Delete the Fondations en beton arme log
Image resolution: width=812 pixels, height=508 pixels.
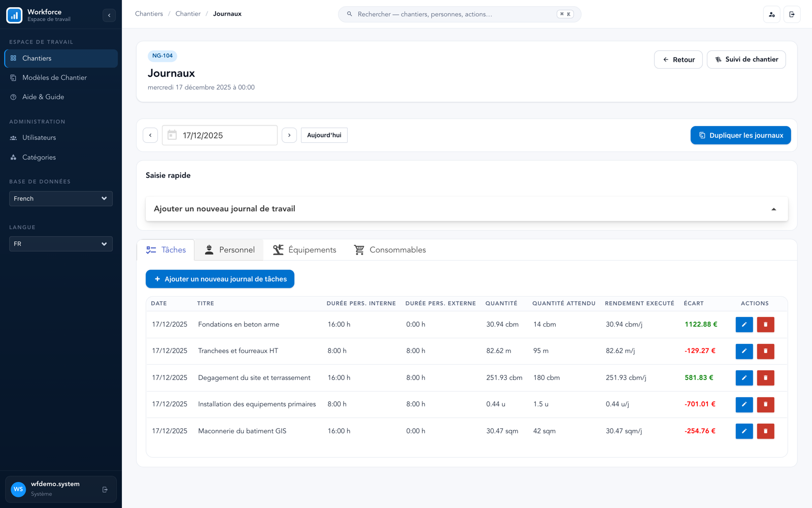tap(765, 325)
